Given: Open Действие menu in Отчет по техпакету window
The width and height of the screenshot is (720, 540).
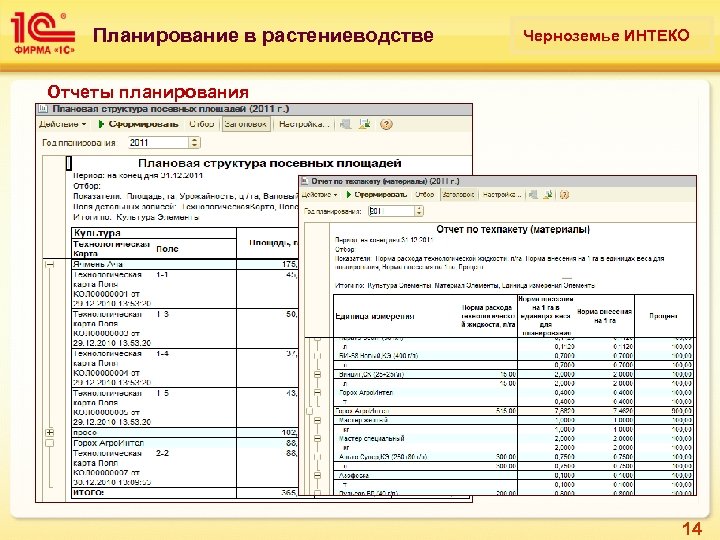Looking at the screenshot, I should pyautogui.click(x=320, y=195).
